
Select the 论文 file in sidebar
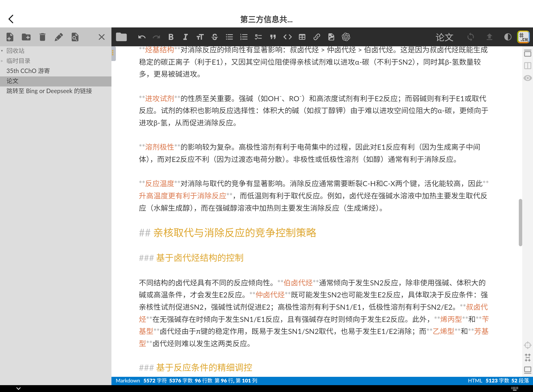pyautogui.click(x=56, y=81)
